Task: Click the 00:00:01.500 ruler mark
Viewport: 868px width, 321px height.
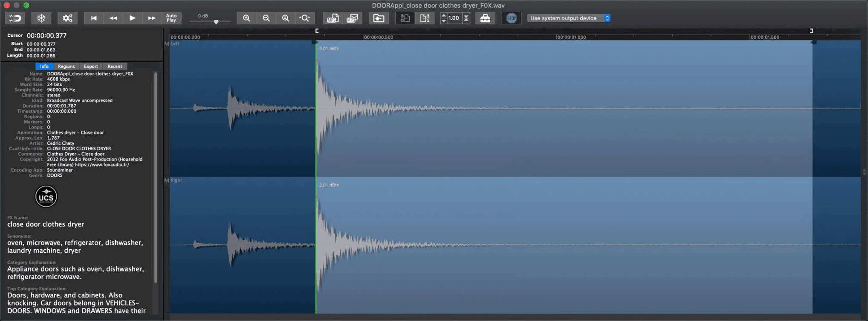Action: (x=764, y=37)
